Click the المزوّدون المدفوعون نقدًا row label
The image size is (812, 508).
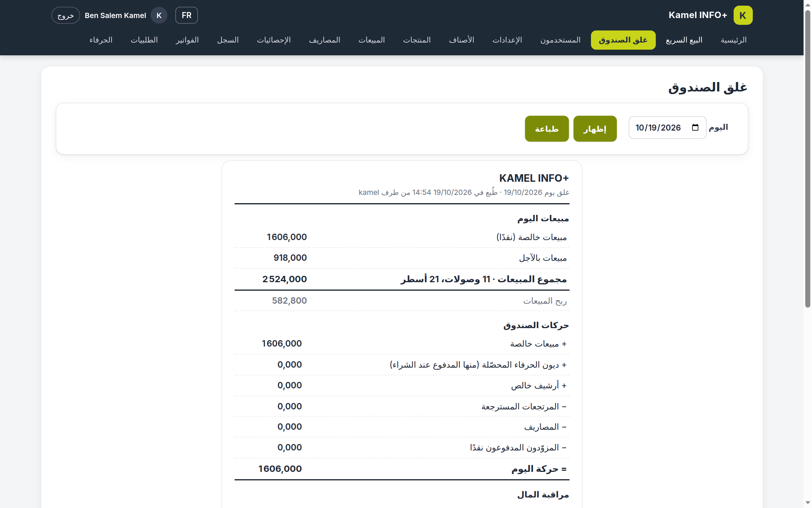[x=518, y=447]
